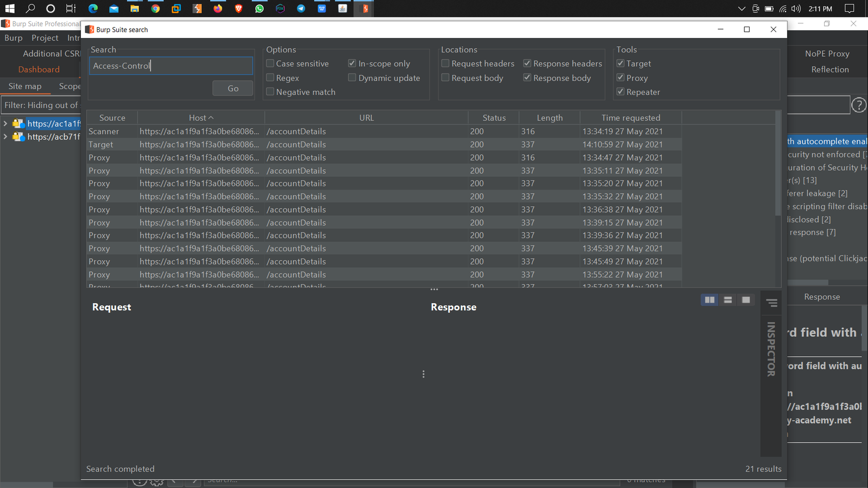This screenshot has height=488, width=868.
Task: Open Burp menu in main window
Action: 14,38
